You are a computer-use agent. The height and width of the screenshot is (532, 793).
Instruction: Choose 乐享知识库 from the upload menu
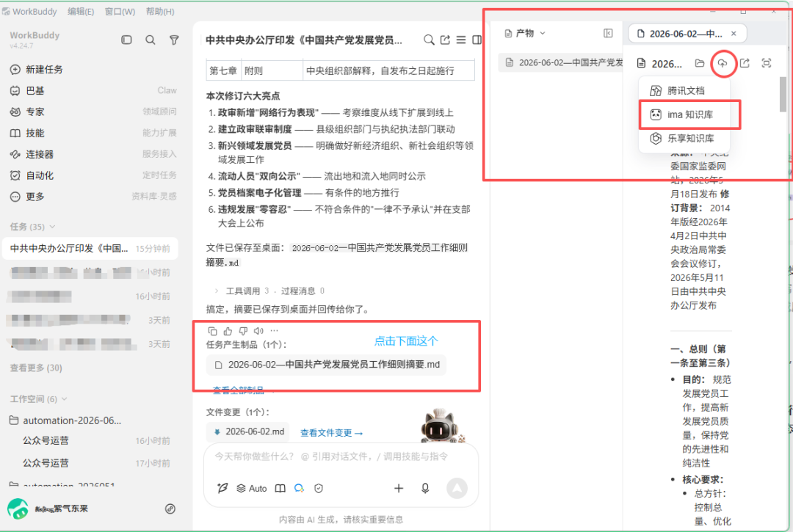point(685,138)
